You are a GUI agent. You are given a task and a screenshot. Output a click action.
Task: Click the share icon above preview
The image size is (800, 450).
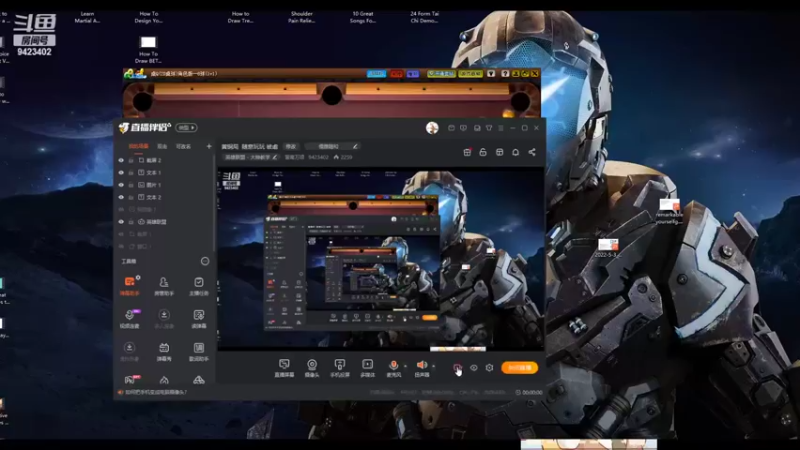click(532, 152)
